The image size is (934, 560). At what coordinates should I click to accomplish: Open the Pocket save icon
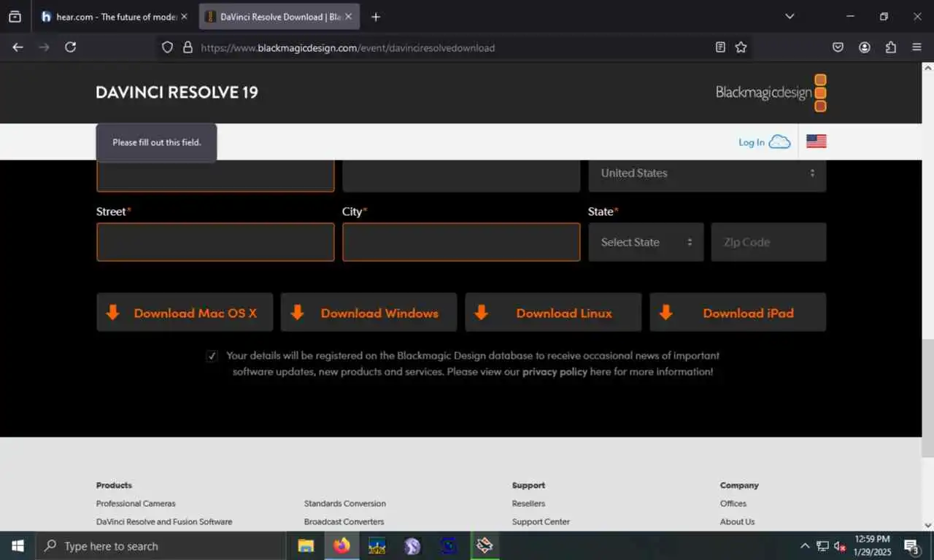coord(838,47)
